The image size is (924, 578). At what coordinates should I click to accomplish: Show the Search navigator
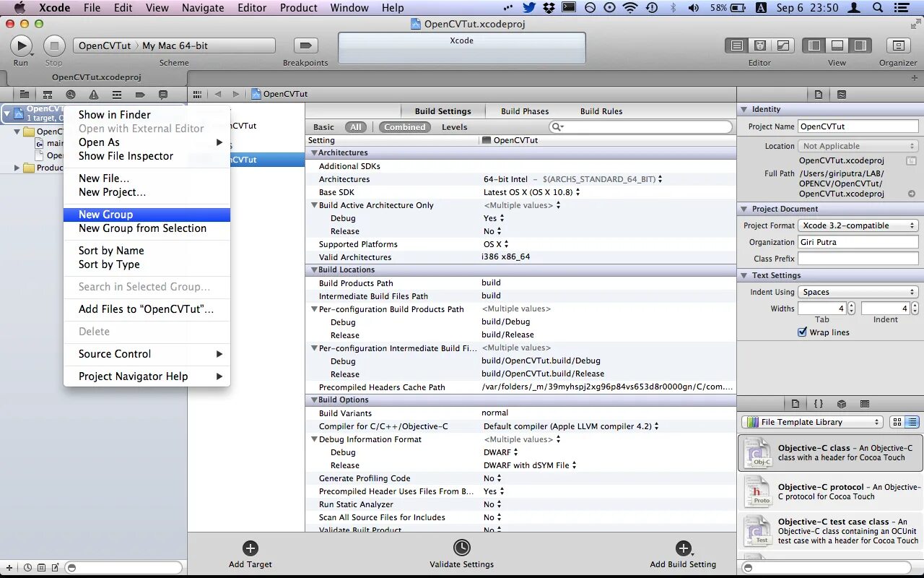(x=71, y=94)
